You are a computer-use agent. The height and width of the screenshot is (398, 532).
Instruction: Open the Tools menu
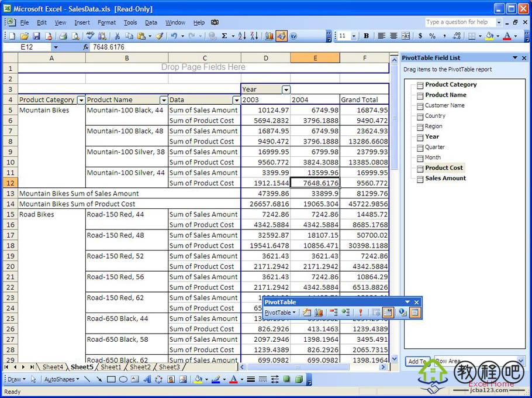tap(130, 22)
